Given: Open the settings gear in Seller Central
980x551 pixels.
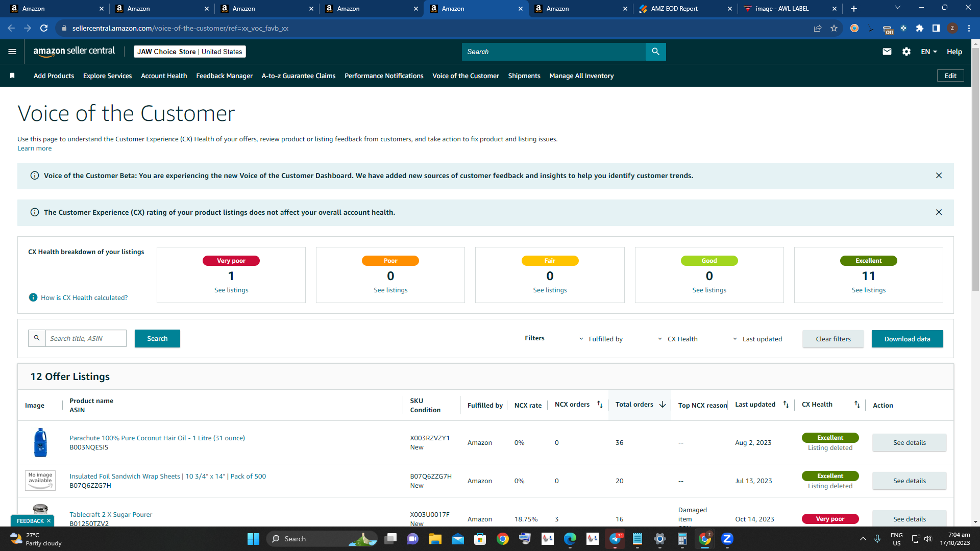Looking at the screenshot, I should 906,52.
